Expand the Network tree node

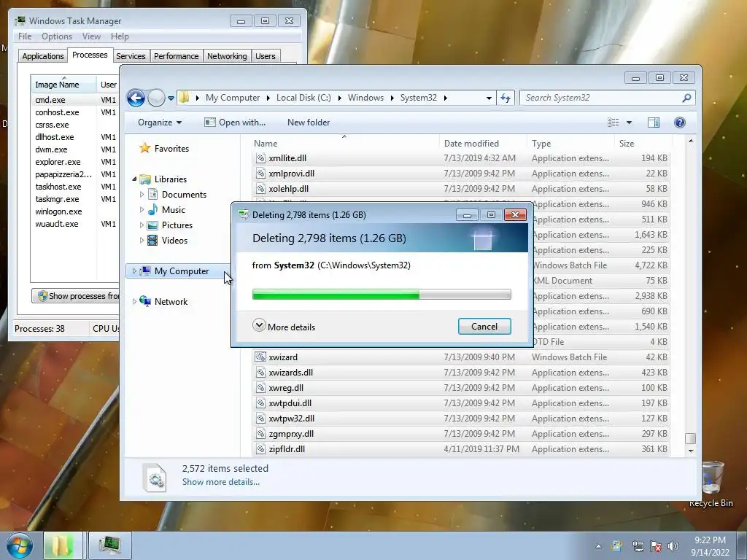pyautogui.click(x=134, y=301)
